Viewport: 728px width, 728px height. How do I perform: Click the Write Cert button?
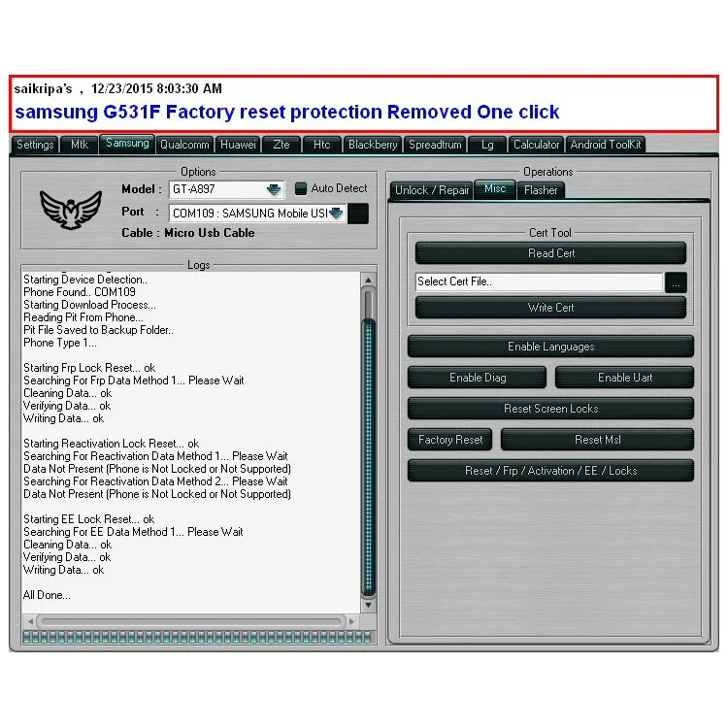click(x=550, y=308)
